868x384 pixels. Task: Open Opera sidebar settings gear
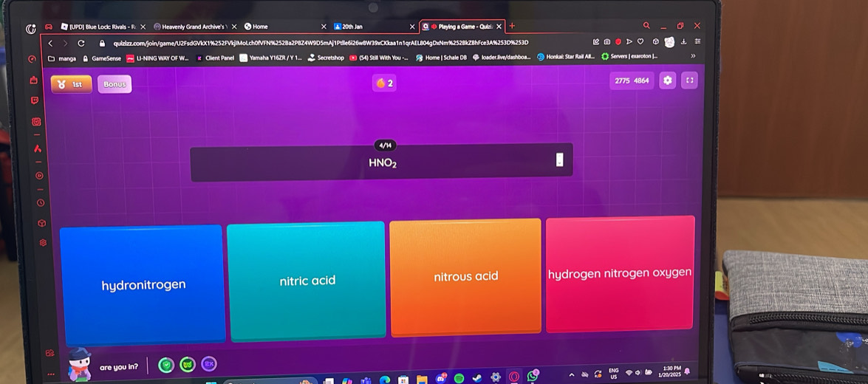42,242
